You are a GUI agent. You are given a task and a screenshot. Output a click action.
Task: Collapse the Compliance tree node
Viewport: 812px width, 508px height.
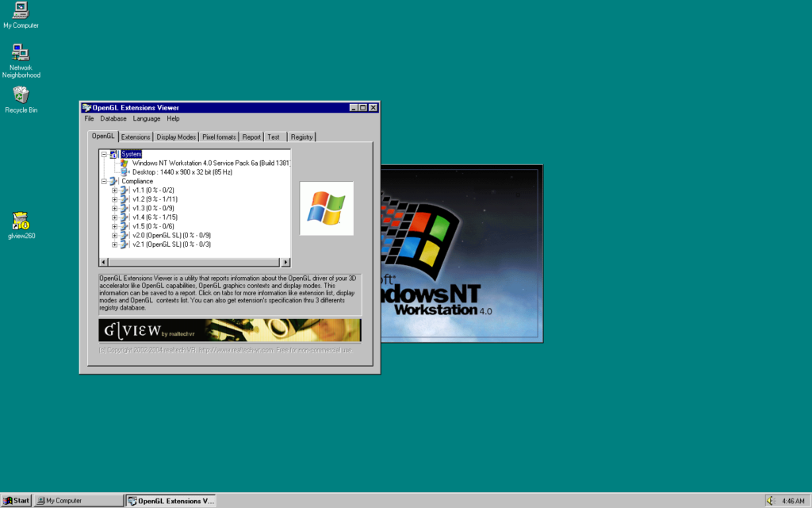pyautogui.click(x=104, y=181)
